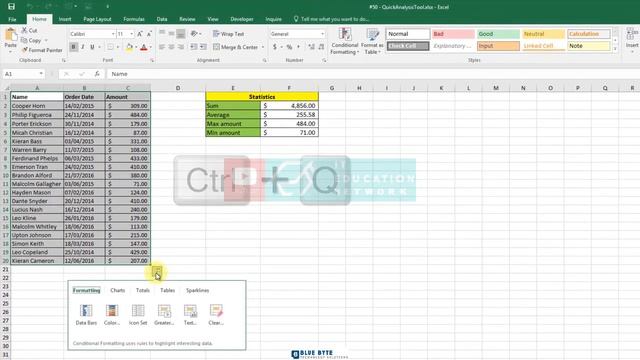Apply the Note cell style
640x360 pixels.
click(x=589, y=46)
